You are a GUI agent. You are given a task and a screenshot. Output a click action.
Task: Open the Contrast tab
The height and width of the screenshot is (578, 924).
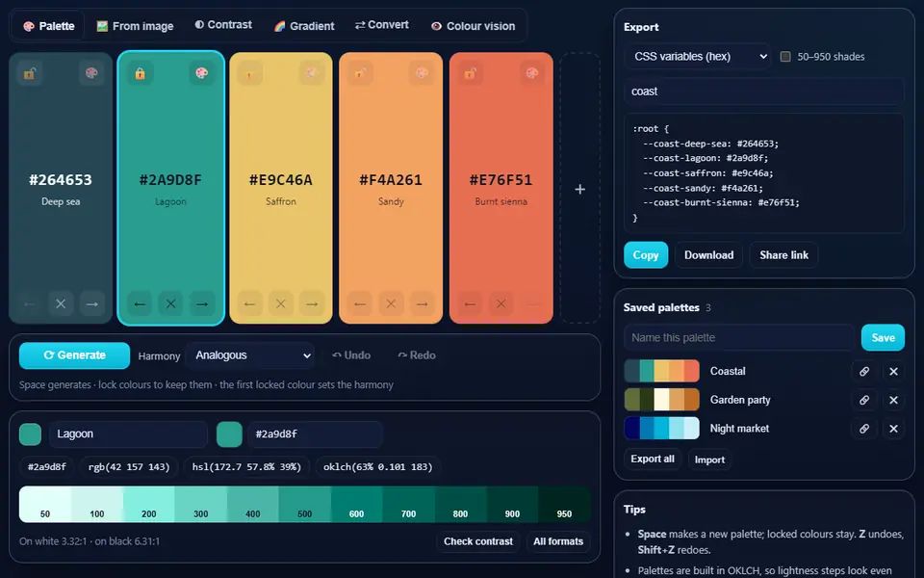pos(223,25)
